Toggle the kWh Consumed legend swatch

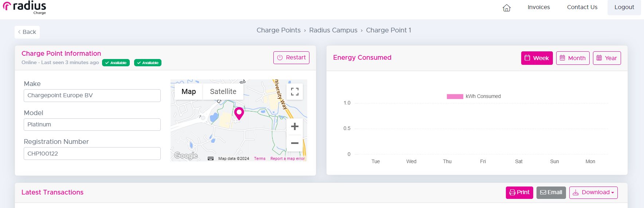pos(455,97)
